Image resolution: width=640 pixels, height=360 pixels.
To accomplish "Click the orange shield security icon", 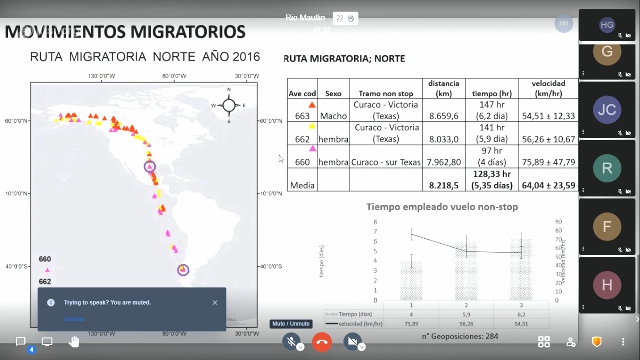I will tap(597, 341).
